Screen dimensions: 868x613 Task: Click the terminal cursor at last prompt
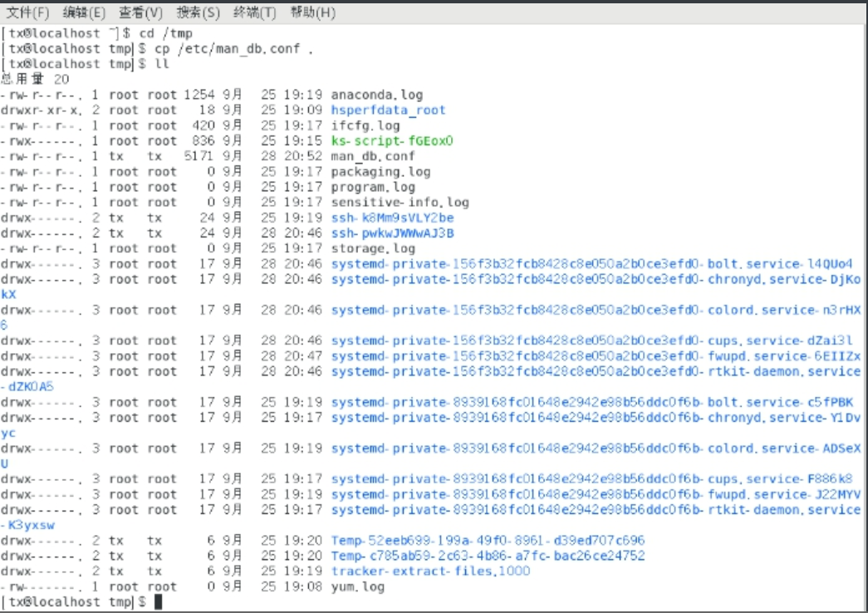coord(159,602)
